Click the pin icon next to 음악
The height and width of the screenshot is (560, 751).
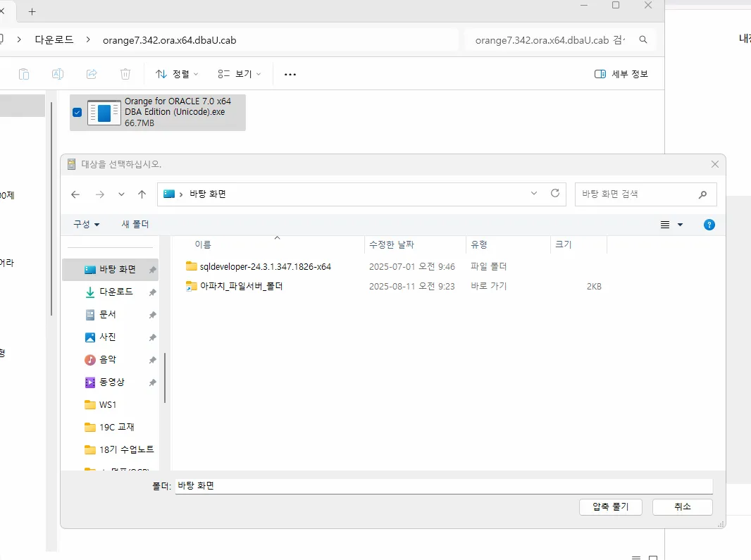(x=152, y=360)
